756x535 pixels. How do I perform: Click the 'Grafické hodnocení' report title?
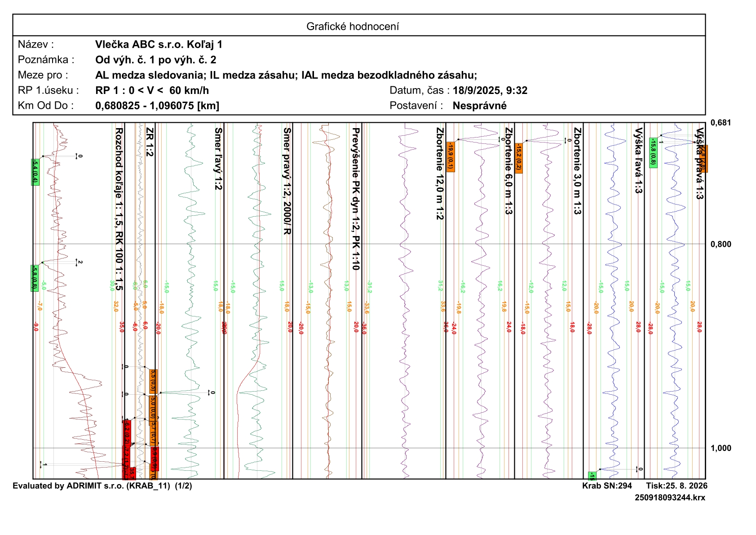[x=353, y=27]
